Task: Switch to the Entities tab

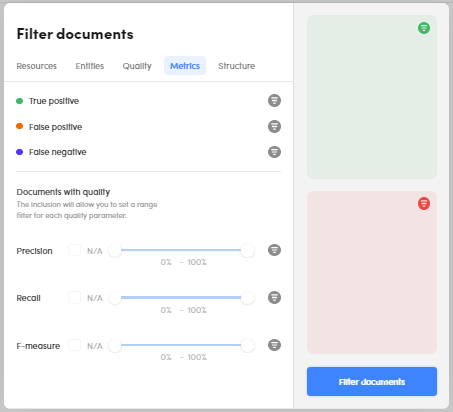Action: pos(90,66)
